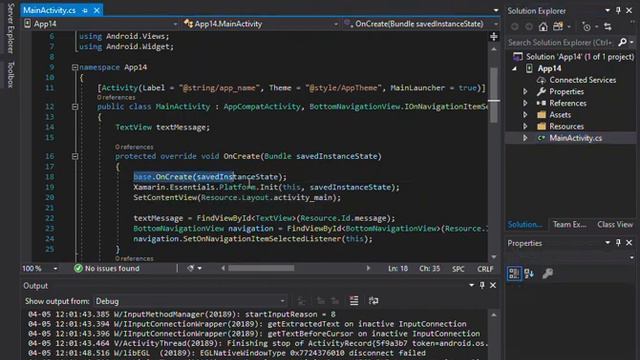Pin the Properties panel
The width and height of the screenshot is (640, 360).
pyautogui.click(x=618, y=243)
